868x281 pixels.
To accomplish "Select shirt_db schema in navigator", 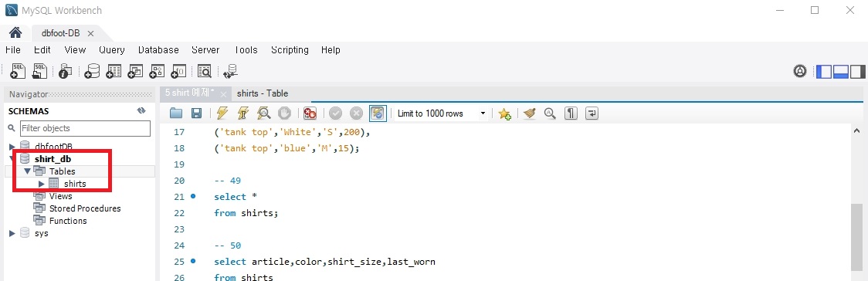I will (x=53, y=159).
